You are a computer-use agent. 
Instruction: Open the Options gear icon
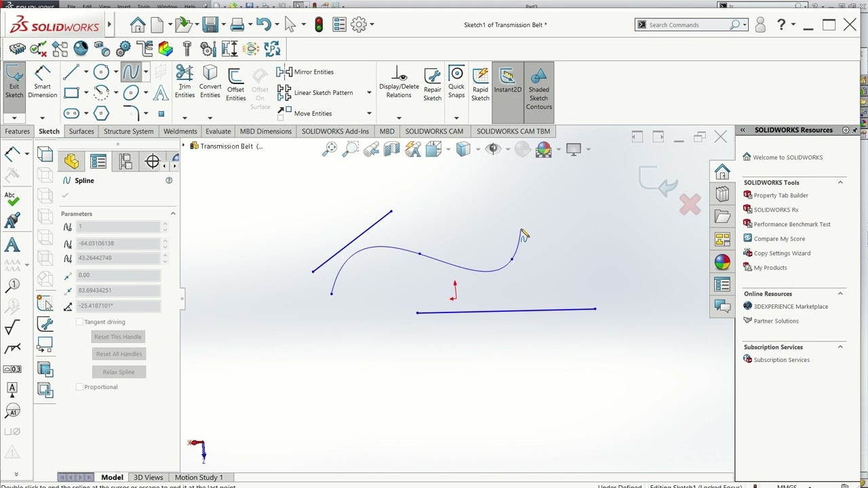tap(359, 25)
